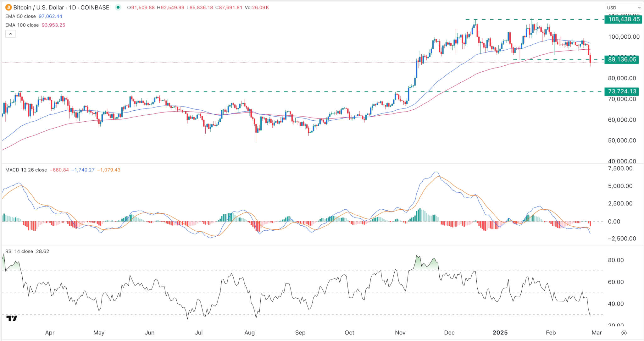The height and width of the screenshot is (341, 644).
Task: Click the 100,000.00 label on price axis
Action: tap(624, 37)
